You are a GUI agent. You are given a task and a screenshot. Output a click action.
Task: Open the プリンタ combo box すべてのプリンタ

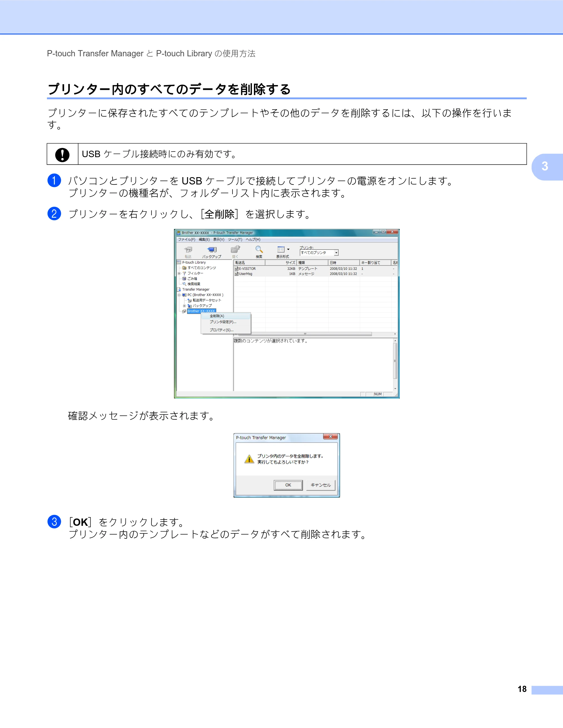[x=319, y=253]
